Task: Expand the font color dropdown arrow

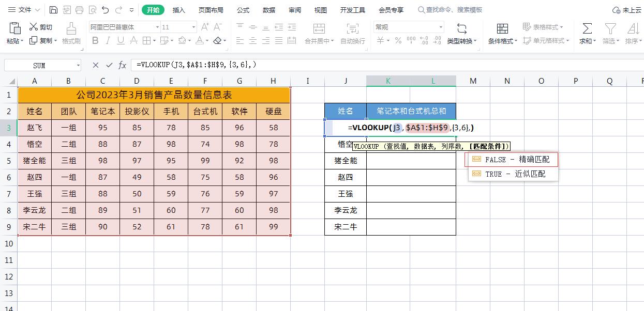Action: click(x=207, y=40)
